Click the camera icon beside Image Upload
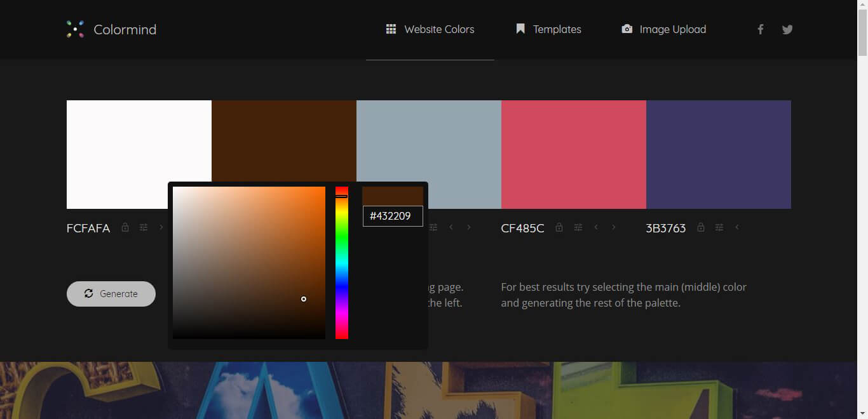This screenshot has height=419, width=868. tap(627, 29)
